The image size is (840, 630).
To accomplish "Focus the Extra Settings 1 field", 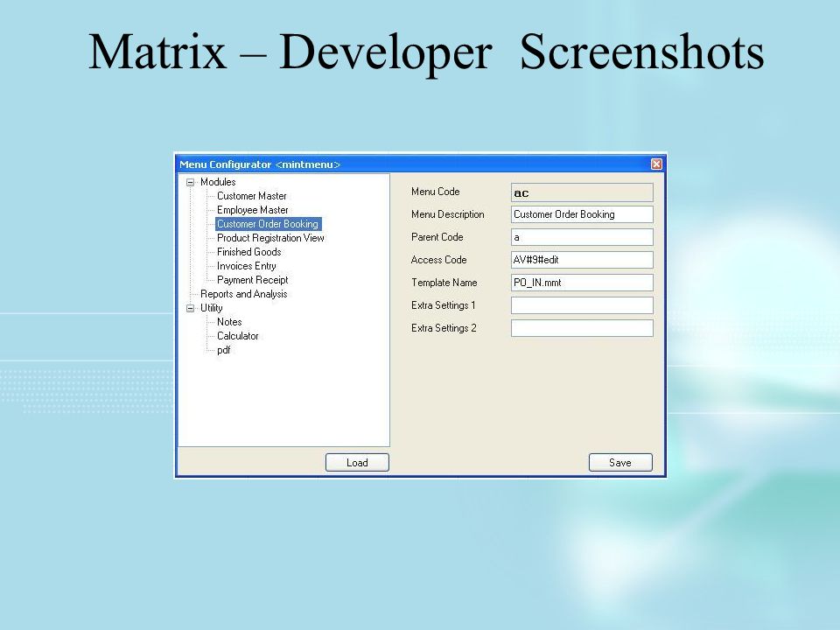I will tap(582, 305).
